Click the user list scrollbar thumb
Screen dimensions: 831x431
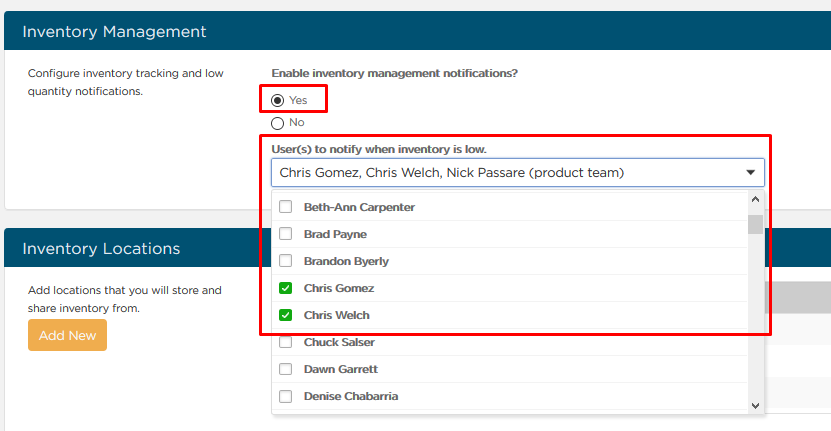click(x=755, y=224)
